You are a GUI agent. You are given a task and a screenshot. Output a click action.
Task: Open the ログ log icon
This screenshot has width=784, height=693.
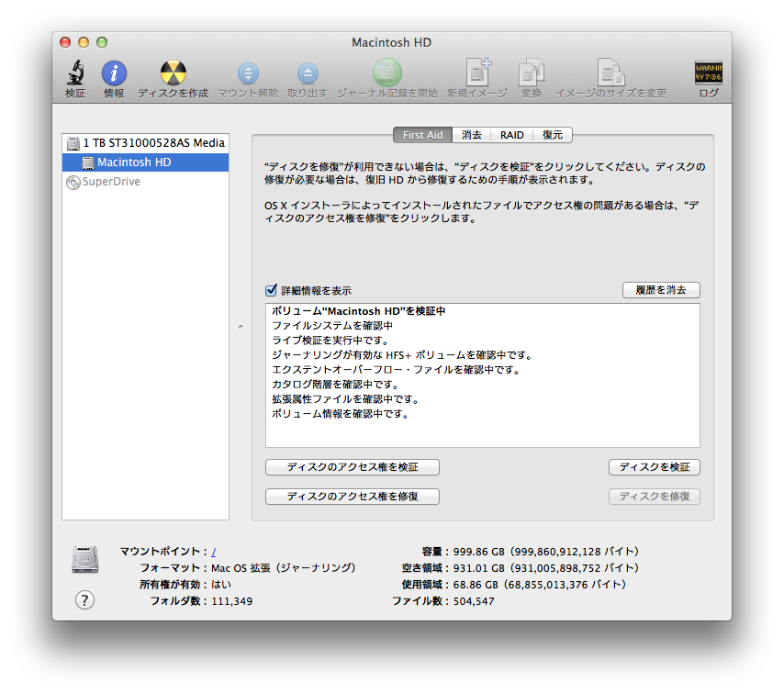[708, 73]
